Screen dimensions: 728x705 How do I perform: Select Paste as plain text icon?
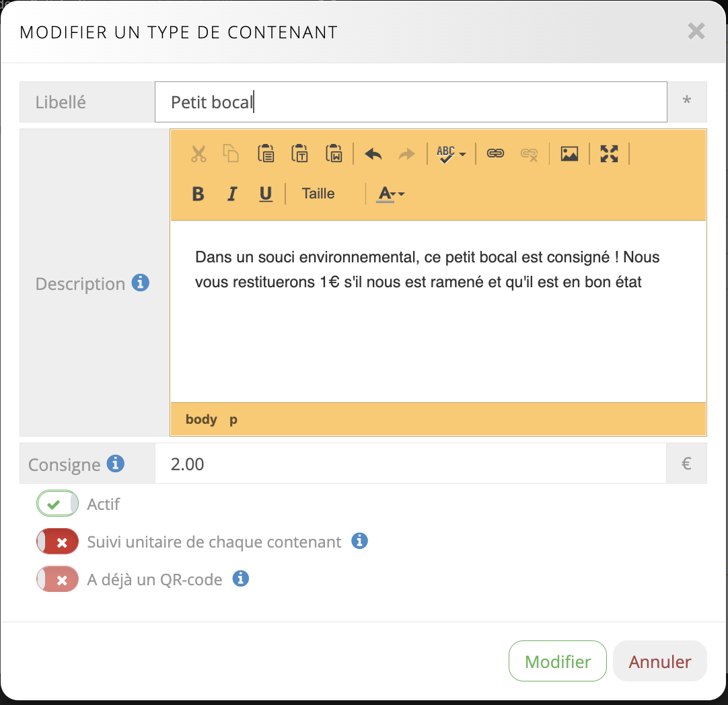(299, 153)
